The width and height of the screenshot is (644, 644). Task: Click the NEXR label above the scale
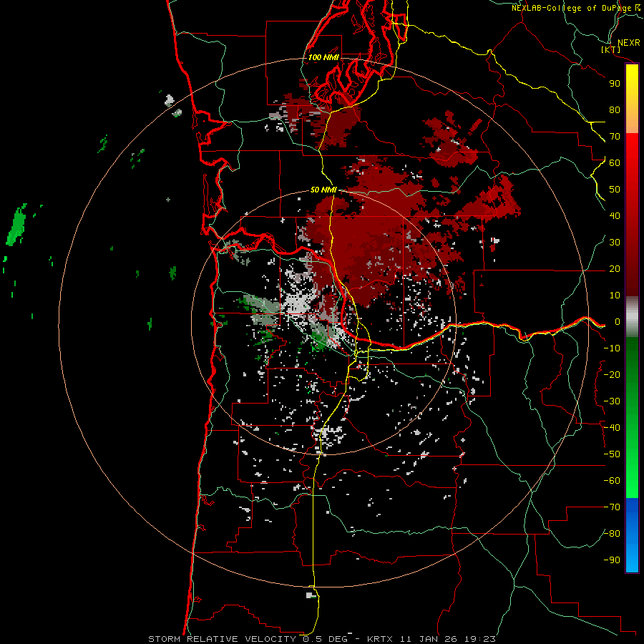[628, 43]
